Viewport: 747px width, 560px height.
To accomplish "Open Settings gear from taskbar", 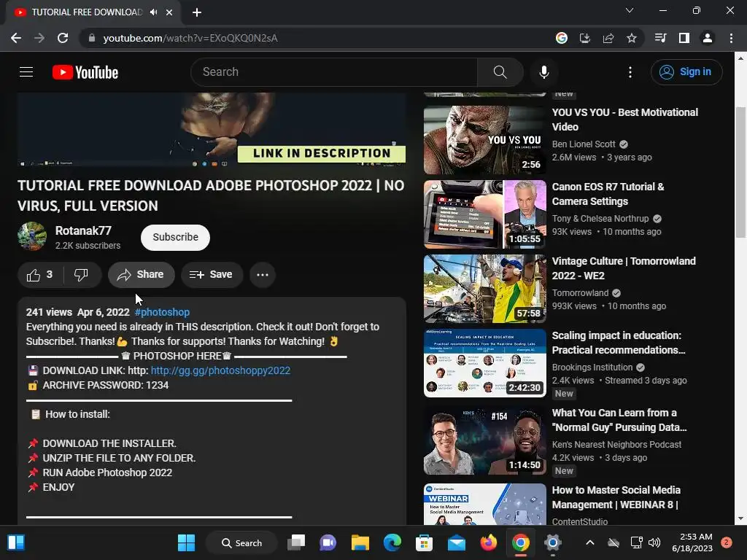I will click(x=553, y=542).
